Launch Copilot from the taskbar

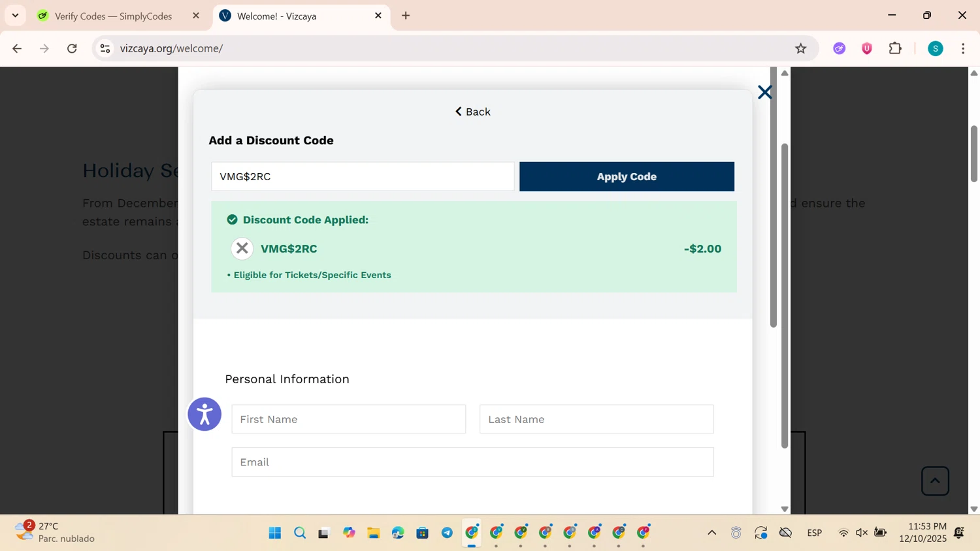349,533
